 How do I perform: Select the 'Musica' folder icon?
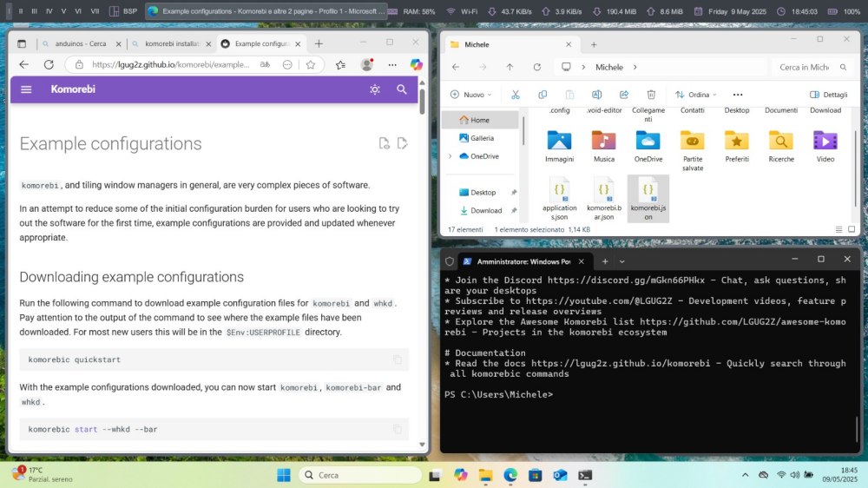(x=603, y=141)
